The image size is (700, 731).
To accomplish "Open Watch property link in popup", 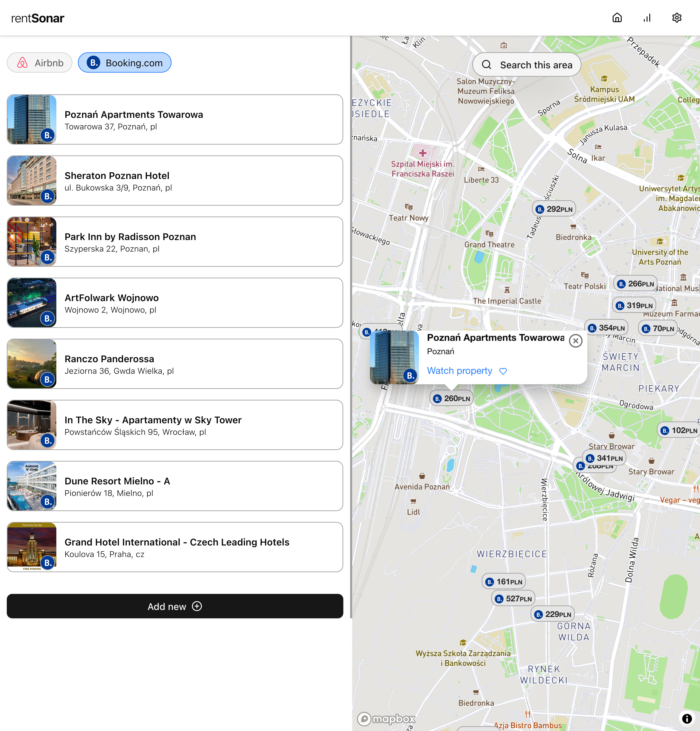I will coord(459,371).
